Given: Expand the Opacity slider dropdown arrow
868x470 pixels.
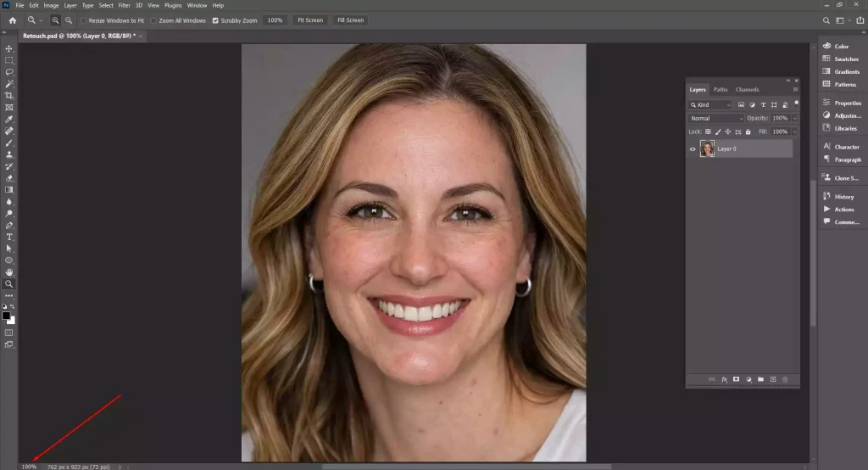Looking at the screenshot, I should 794,118.
